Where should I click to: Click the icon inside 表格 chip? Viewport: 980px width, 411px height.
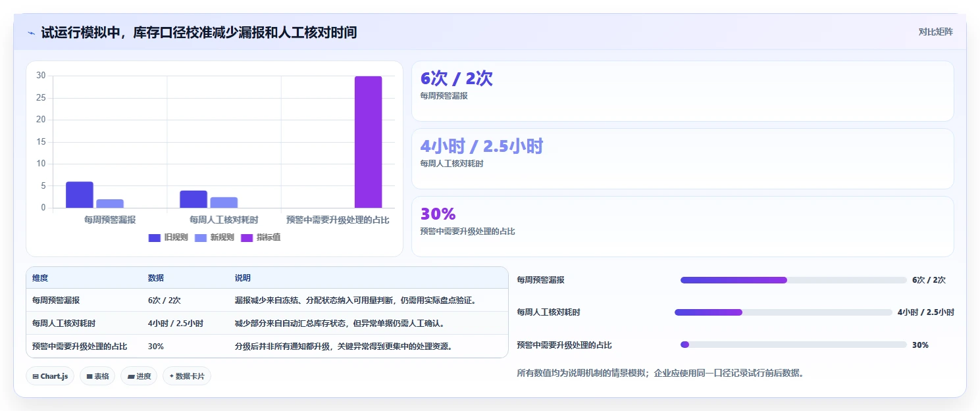tap(90, 376)
